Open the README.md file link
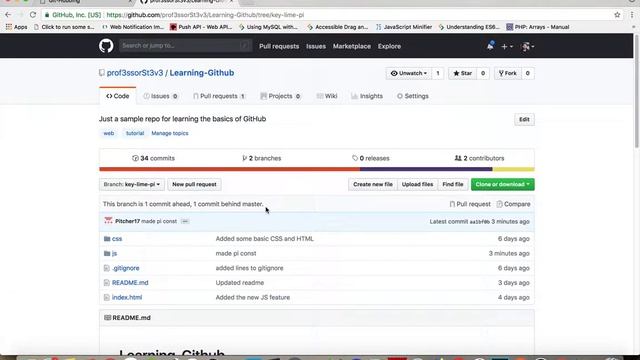The image size is (640, 360). 130,283
